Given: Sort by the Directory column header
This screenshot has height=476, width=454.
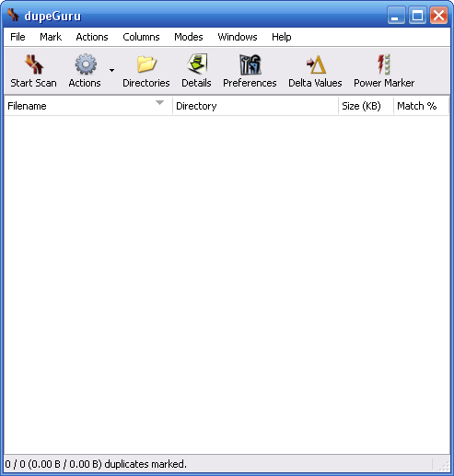Looking at the screenshot, I should point(256,106).
